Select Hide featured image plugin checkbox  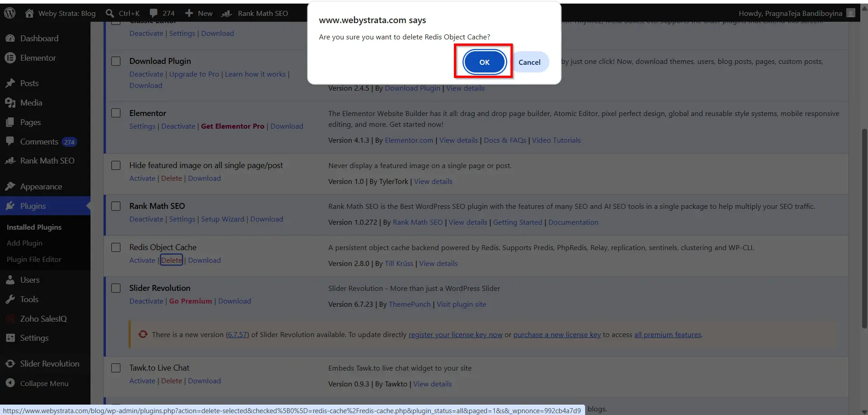(116, 165)
